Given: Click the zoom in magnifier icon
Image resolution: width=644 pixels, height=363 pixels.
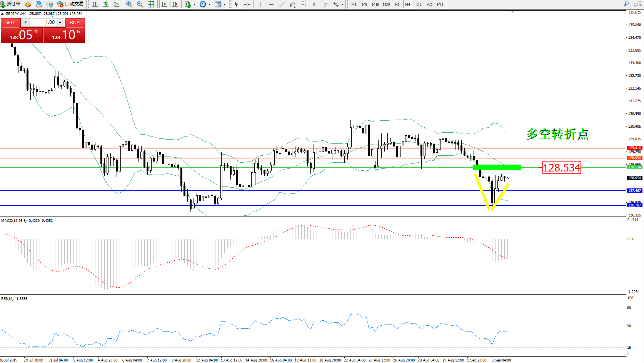Looking at the screenshot, I should tap(129, 4).
